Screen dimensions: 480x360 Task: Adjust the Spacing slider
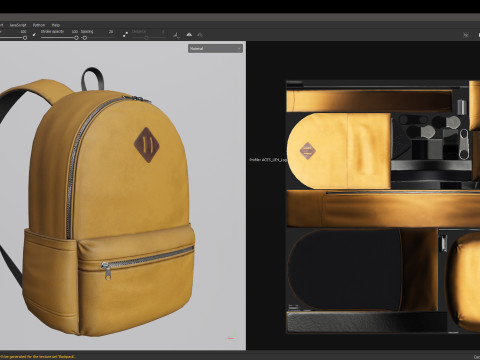pyautogui.click(x=99, y=38)
